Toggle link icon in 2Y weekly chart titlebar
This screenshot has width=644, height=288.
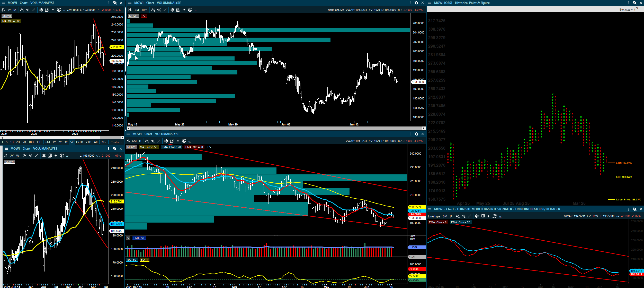coord(115,149)
